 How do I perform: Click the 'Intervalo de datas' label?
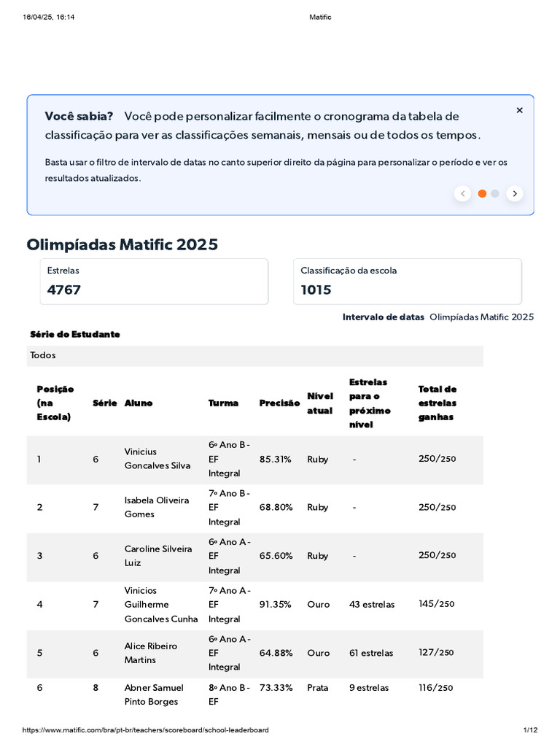pyautogui.click(x=384, y=317)
